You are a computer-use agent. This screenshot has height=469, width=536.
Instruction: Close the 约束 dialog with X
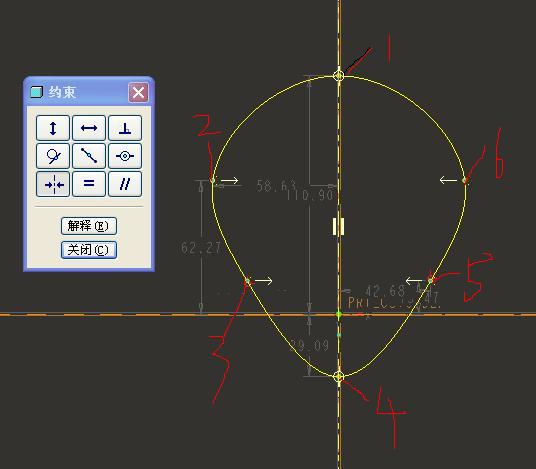point(138,92)
